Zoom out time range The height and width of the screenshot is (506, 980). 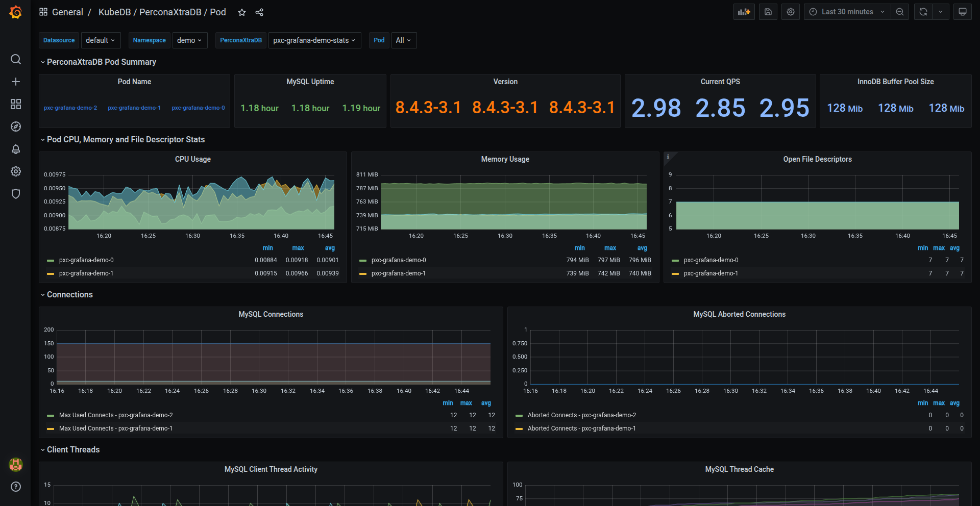900,12
